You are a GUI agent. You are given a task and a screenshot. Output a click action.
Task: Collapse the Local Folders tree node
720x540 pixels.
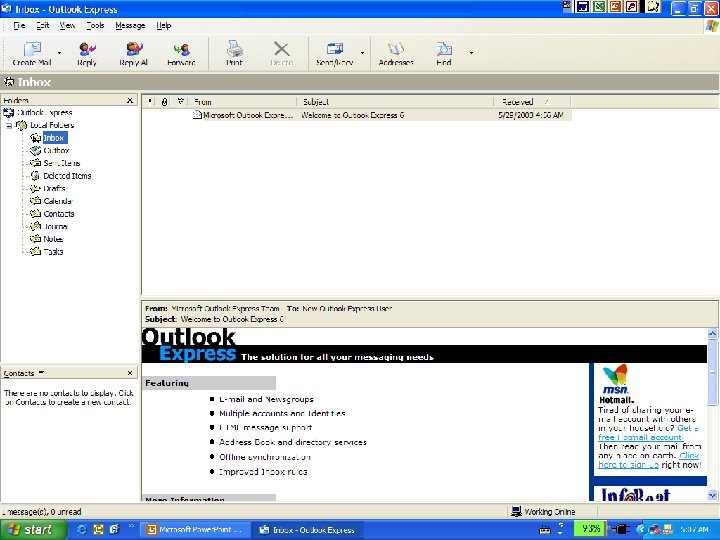point(9,125)
